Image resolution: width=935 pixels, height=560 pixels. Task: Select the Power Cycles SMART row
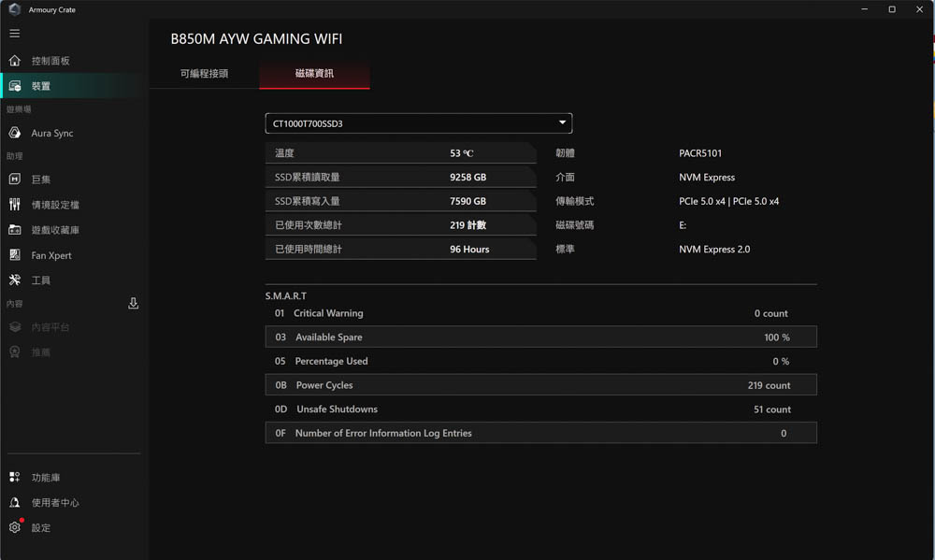coord(540,385)
